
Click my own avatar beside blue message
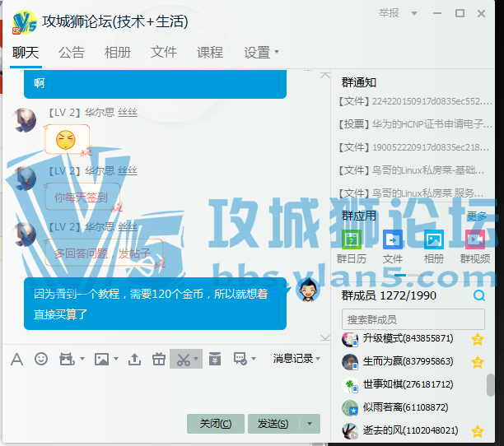[308, 290]
